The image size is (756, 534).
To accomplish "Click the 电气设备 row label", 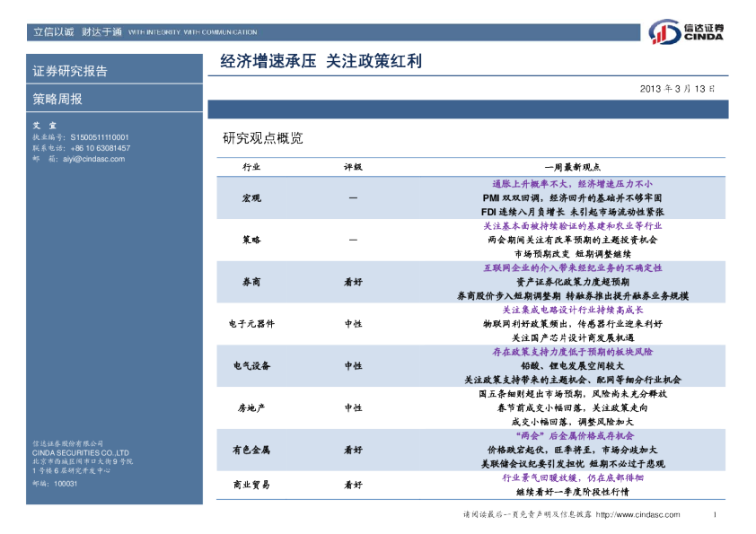I will (251, 366).
